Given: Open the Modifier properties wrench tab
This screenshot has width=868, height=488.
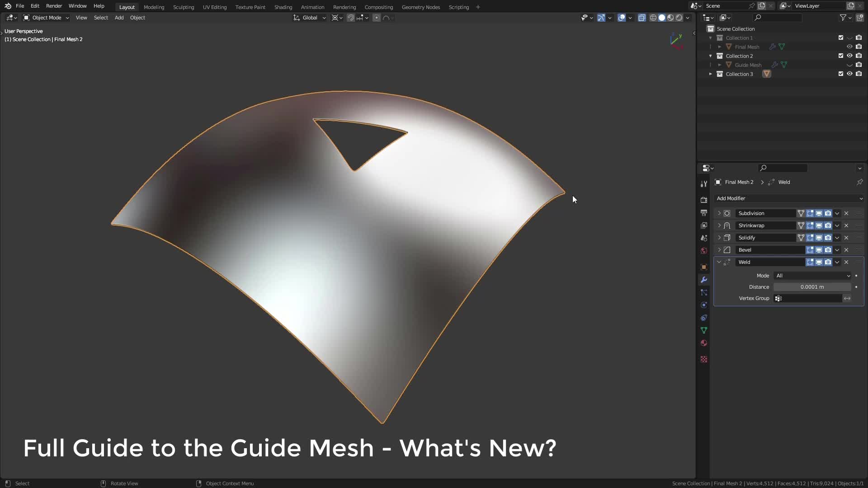Looking at the screenshot, I should pyautogui.click(x=704, y=280).
